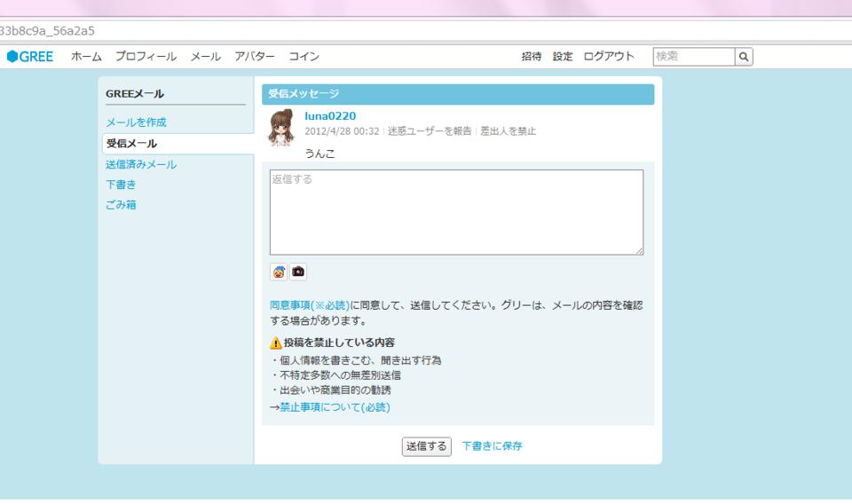This screenshot has width=852, height=504.
Task: Click the date 2012/4/28 00:32
Action: pyautogui.click(x=342, y=131)
